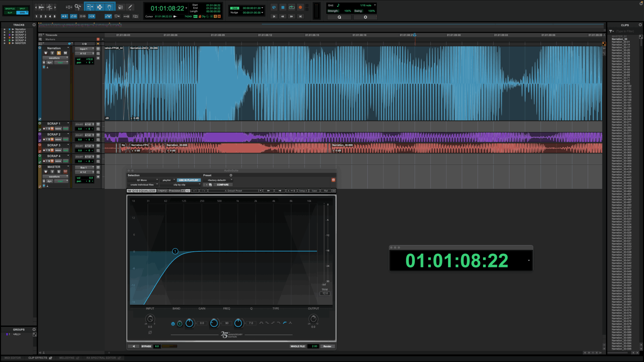The height and width of the screenshot is (362, 644).
Task: Choose the Zoomer magnifier tool
Action: pyautogui.click(x=77, y=7)
